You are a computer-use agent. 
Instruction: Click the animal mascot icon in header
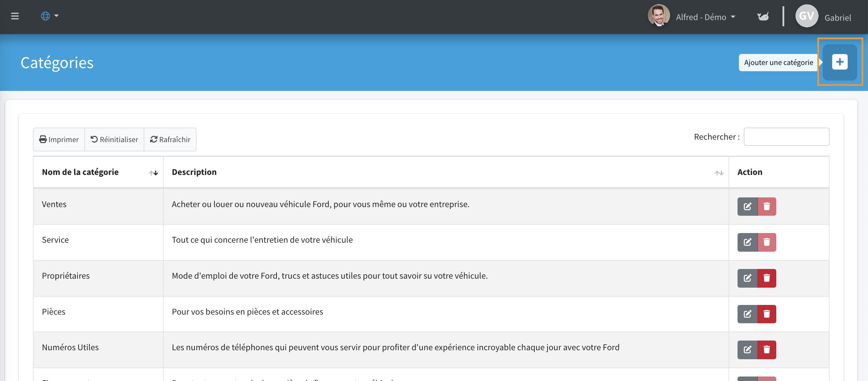(763, 16)
